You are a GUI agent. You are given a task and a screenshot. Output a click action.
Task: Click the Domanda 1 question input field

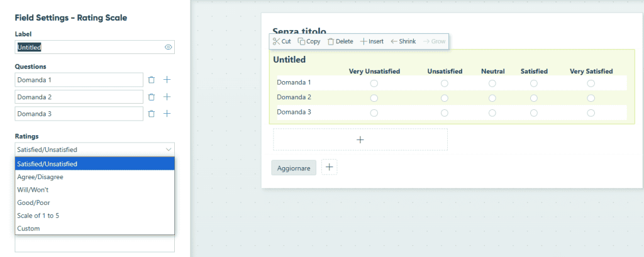click(x=79, y=80)
